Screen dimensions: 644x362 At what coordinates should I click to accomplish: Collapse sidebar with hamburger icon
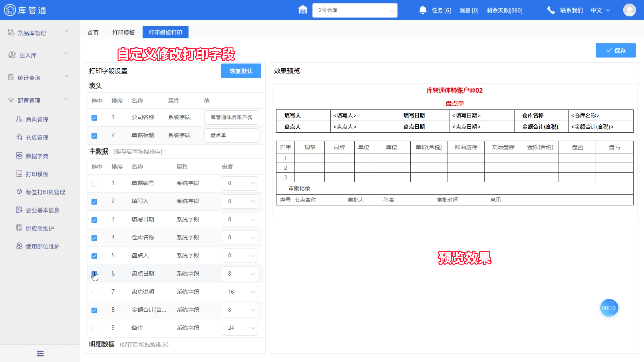click(x=40, y=353)
